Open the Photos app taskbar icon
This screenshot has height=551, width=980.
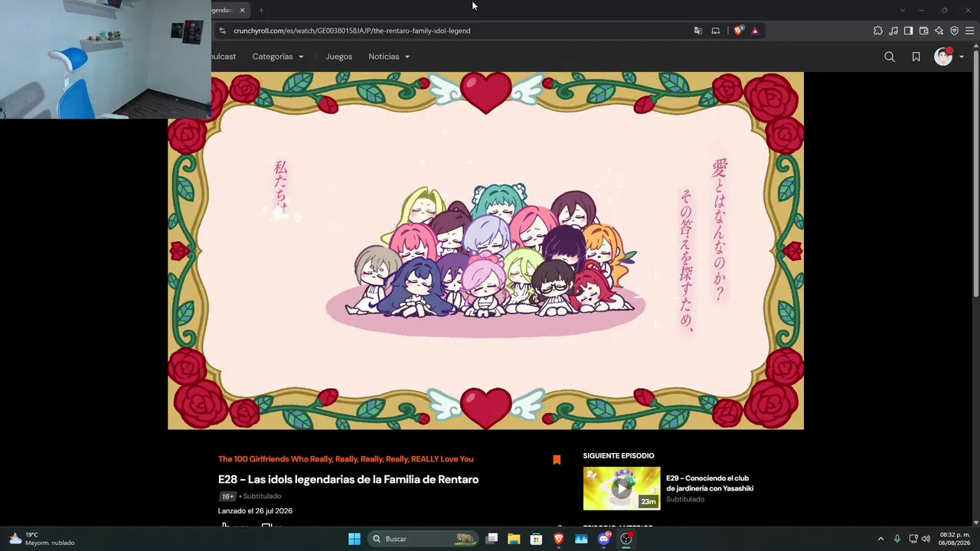click(x=581, y=539)
